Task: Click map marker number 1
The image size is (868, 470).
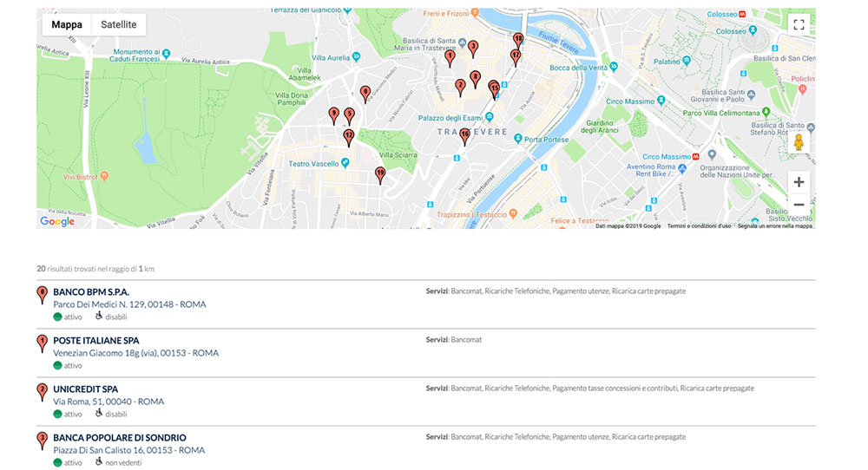Action: coord(450,58)
